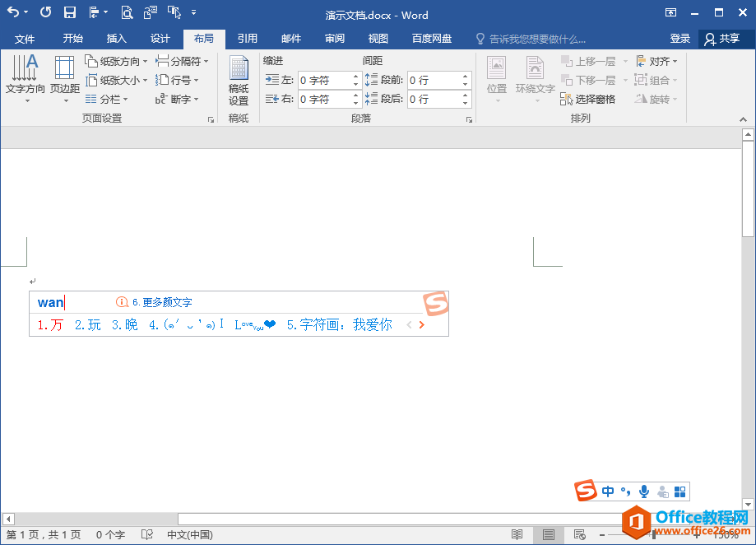The height and width of the screenshot is (545, 756).
Task: Open the 页边距 margins tool
Action: [x=65, y=78]
